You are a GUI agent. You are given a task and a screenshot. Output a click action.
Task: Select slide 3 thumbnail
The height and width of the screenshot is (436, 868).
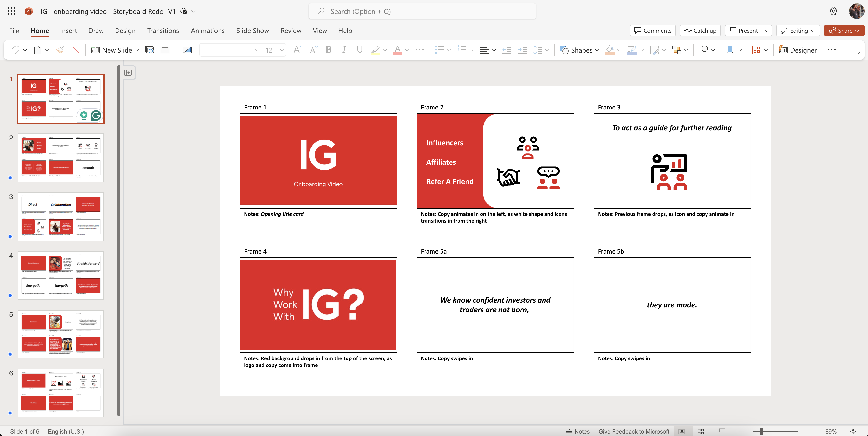click(x=61, y=216)
